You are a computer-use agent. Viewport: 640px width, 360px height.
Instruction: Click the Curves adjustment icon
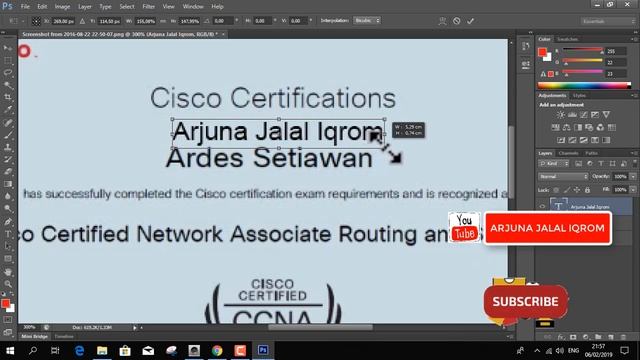[x=584, y=115]
